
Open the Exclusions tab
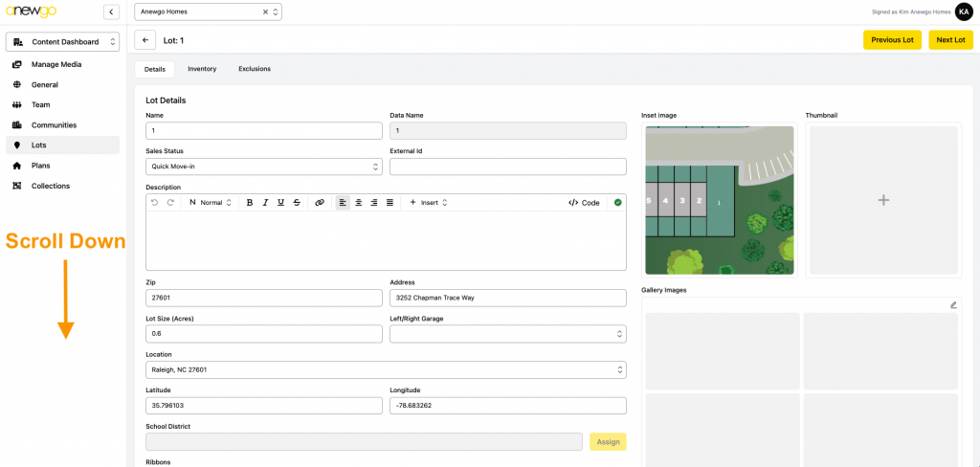point(255,69)
